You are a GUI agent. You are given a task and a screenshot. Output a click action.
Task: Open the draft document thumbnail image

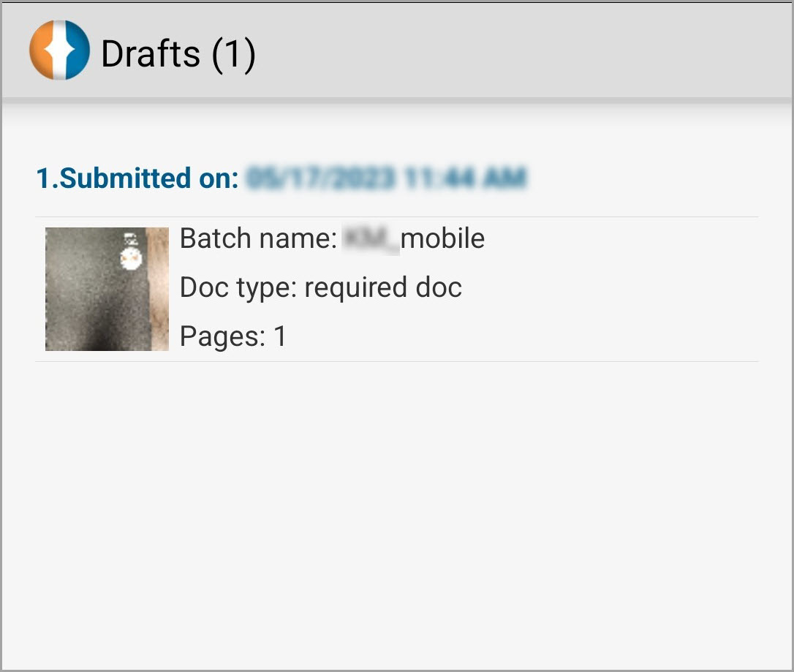coord(107,289)
